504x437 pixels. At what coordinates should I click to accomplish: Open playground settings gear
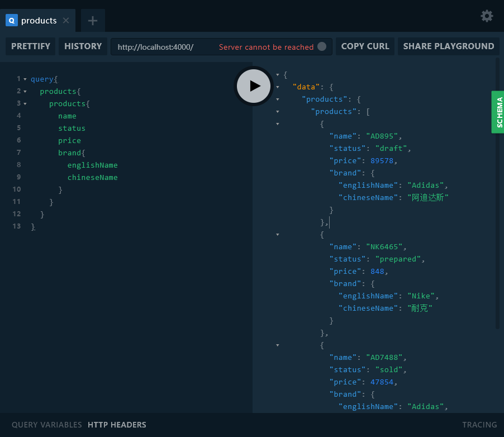click(x=487, y=16)
